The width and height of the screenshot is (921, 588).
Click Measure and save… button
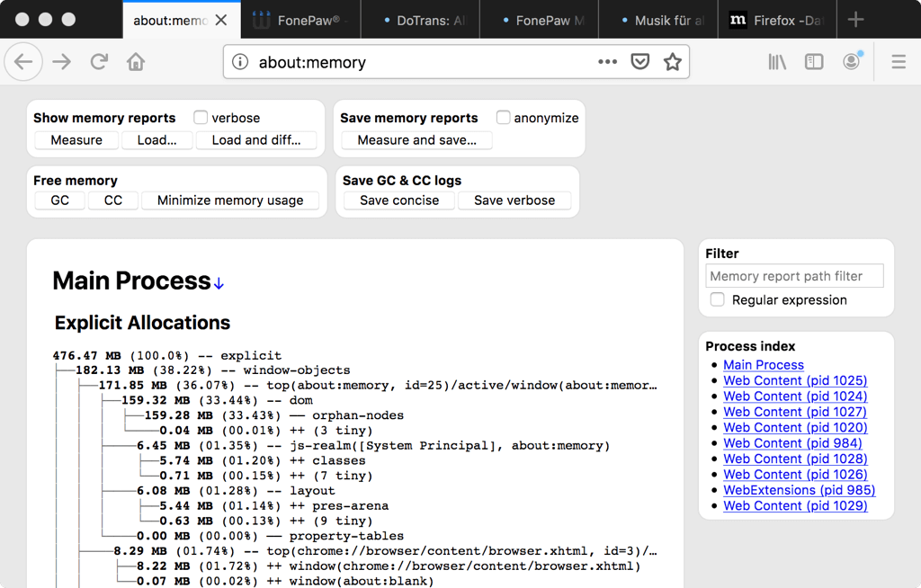pos(417,139)
